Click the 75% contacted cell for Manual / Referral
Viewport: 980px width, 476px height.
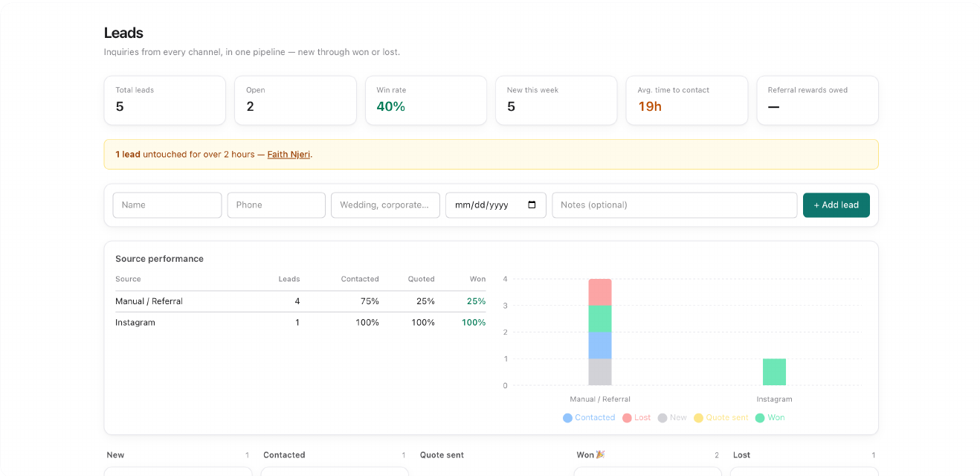pos(370,301)
